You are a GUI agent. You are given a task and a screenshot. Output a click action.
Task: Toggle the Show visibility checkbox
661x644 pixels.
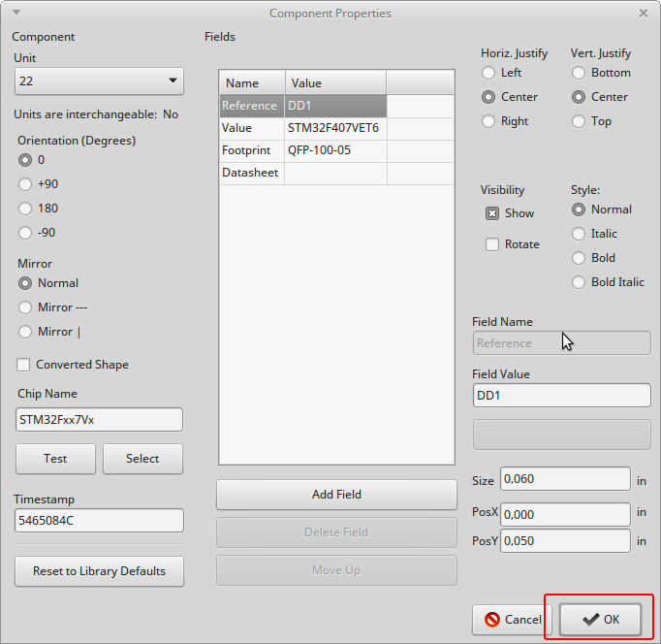(492, 213)
